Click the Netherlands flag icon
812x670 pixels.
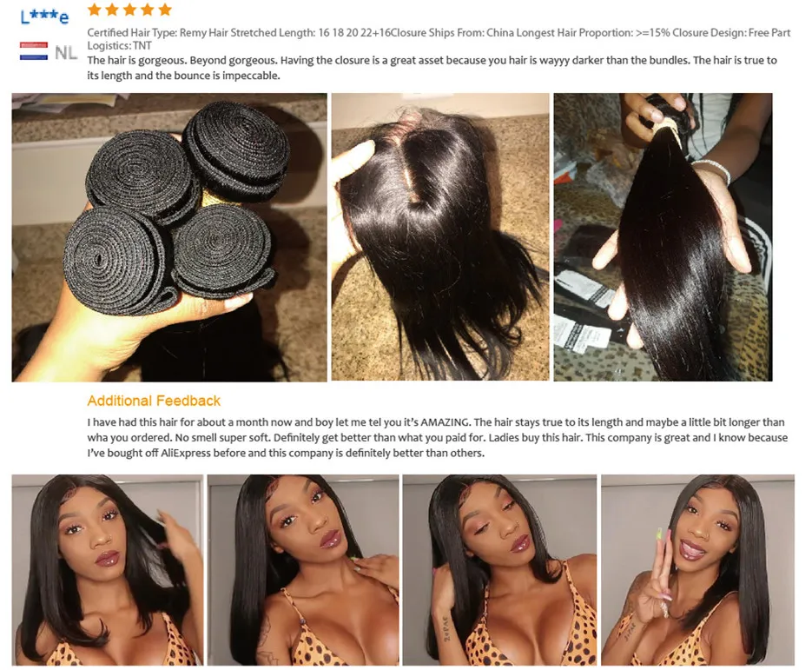(34, 51)
